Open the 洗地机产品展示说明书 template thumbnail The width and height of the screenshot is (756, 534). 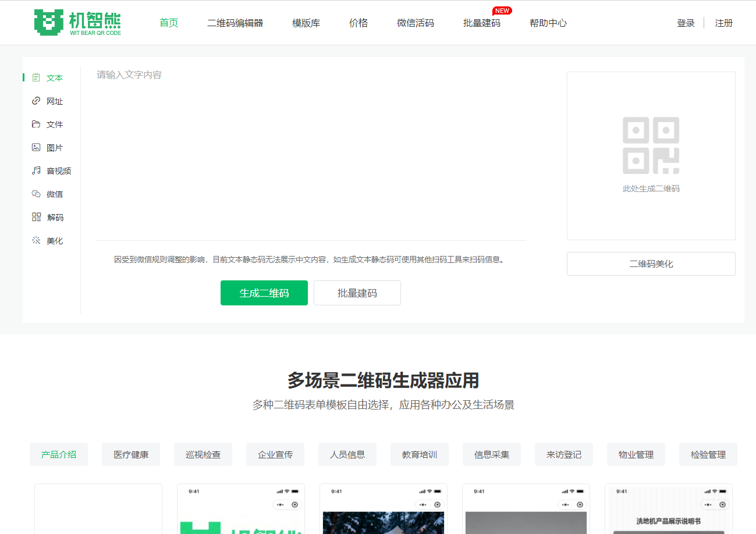point(669,508)
